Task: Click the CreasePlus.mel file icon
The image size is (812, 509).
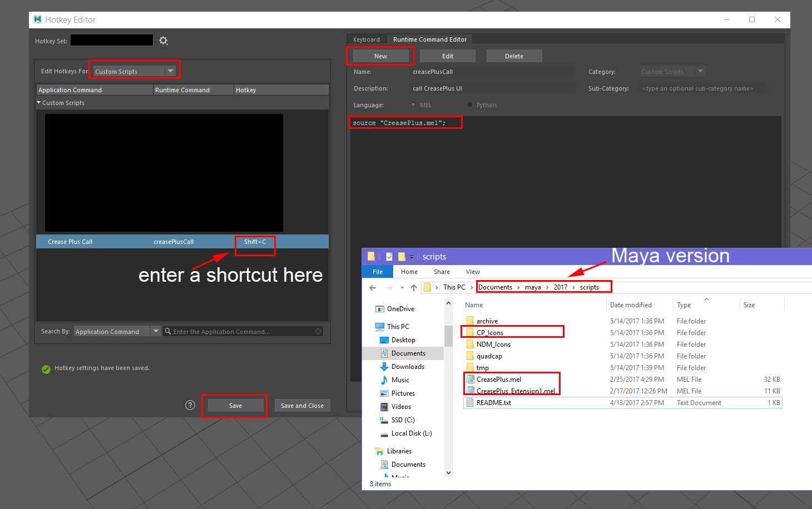Action: (470, 380)
